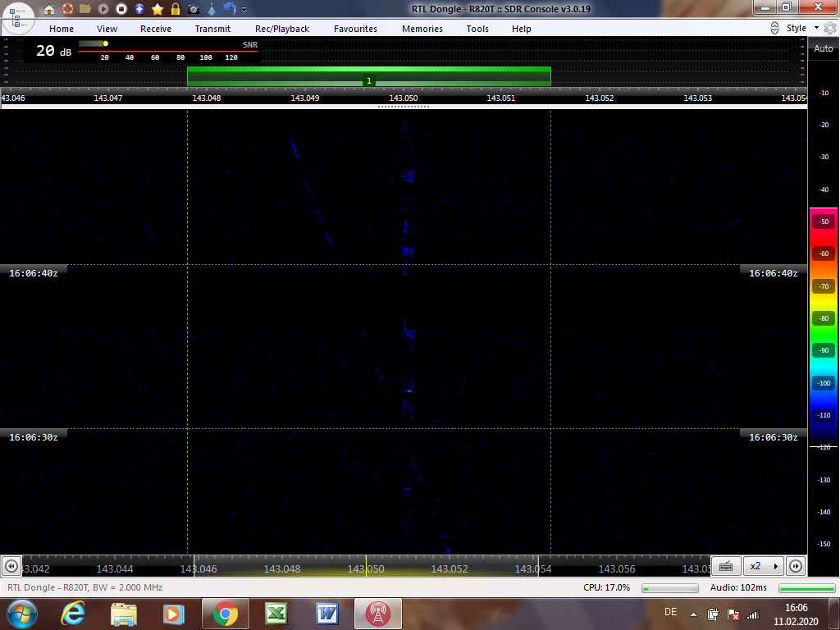Open Windows Explorer folder in taskbar

pos(123,614)
